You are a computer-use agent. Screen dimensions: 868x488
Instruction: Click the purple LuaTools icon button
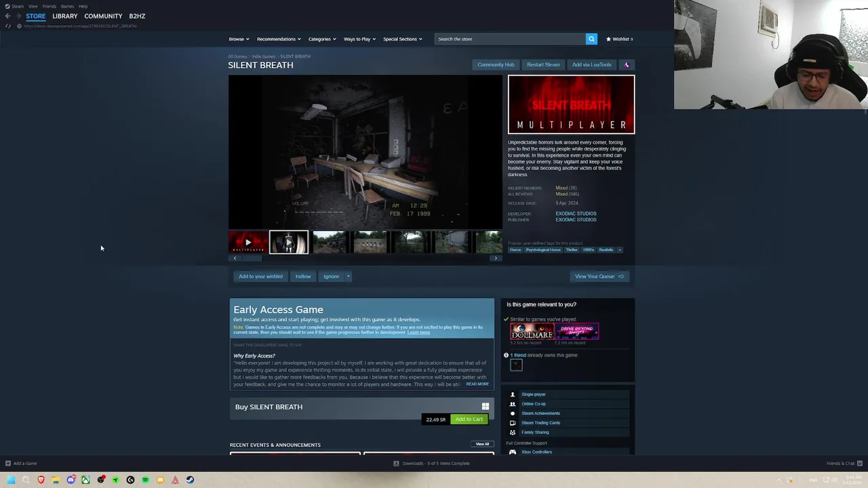(x=627, y=64)
